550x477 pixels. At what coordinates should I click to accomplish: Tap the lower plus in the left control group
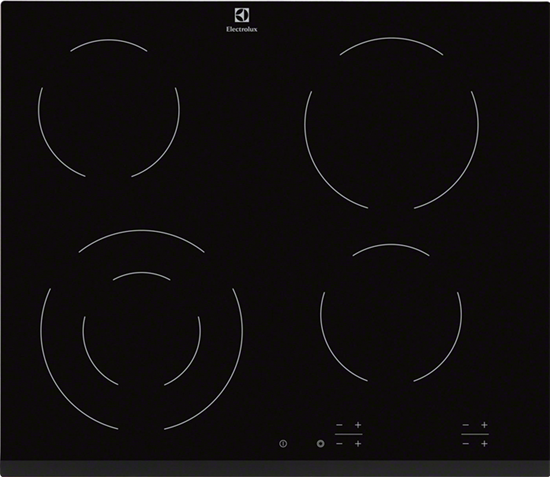358,444
